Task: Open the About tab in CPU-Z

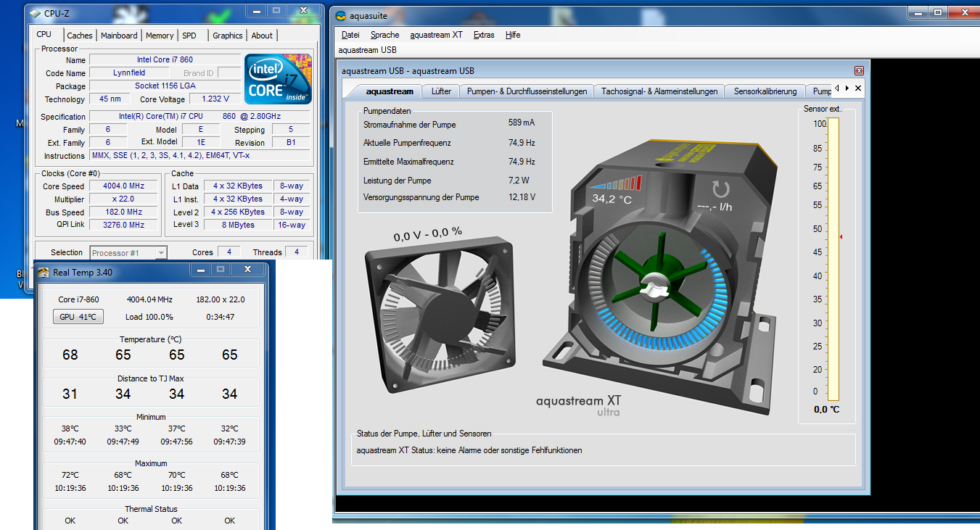Action: click(262, 36)
